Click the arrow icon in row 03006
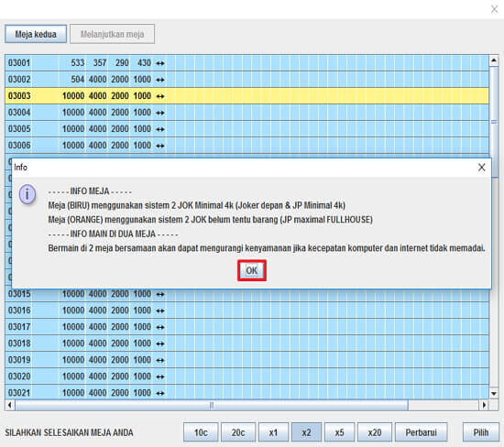The height and width of the screenshot is (447, 504). tap(160, 146)
